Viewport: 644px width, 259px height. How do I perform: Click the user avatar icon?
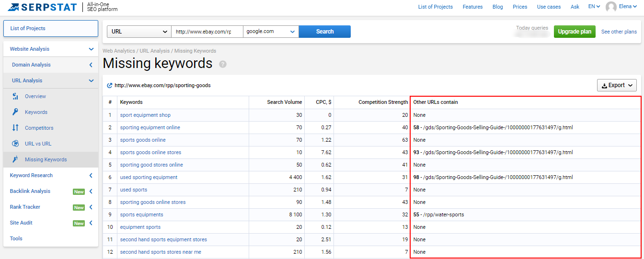[x=611, y=7]
